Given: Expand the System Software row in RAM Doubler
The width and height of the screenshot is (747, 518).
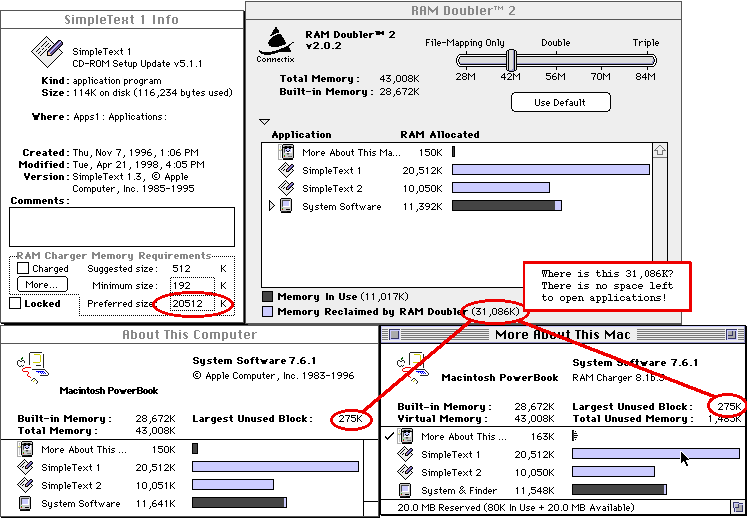Looking at the screenshot, I should 272,206.
